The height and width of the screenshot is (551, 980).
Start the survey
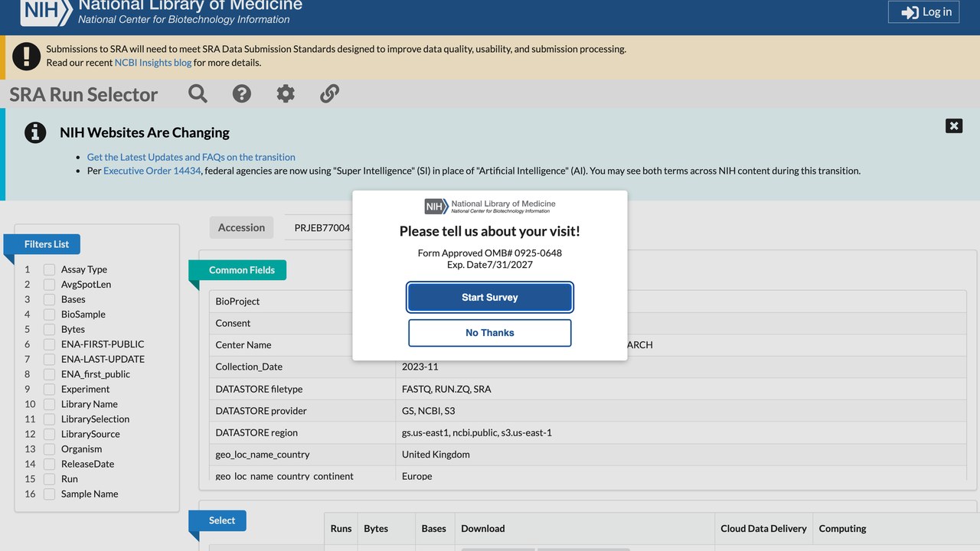point(490,297)
